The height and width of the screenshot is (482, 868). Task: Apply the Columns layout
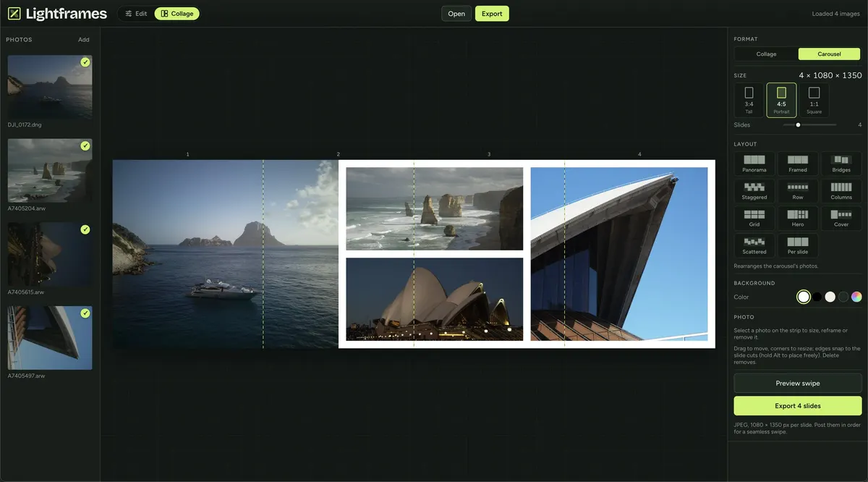point(841,191)
